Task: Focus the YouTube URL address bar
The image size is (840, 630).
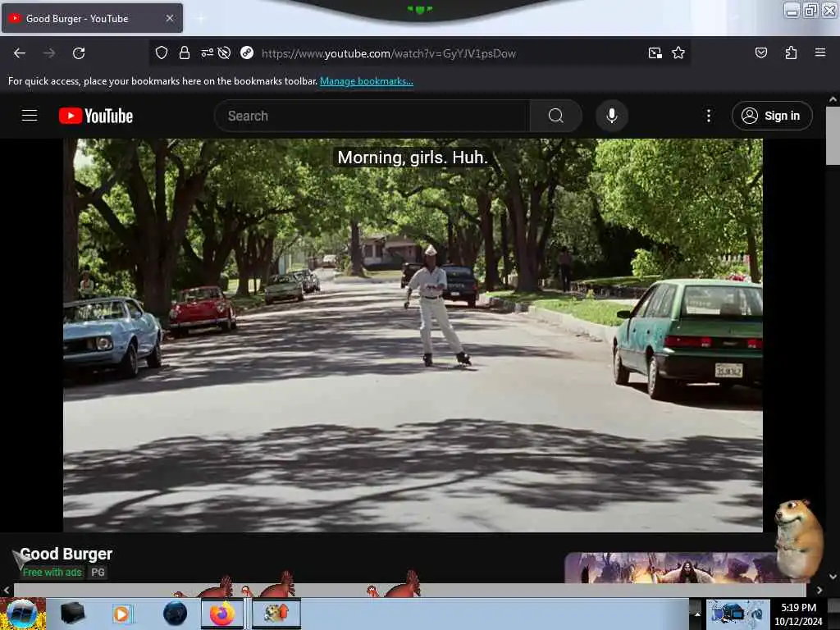Action: point(388,53)
